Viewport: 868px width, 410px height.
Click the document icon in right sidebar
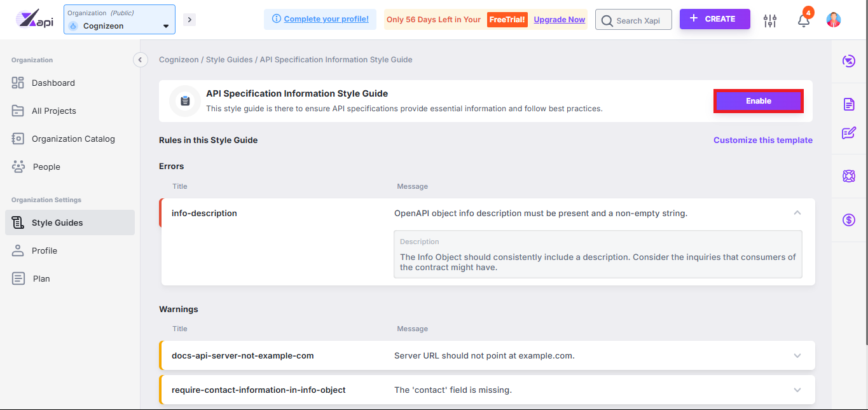[848, 104]
